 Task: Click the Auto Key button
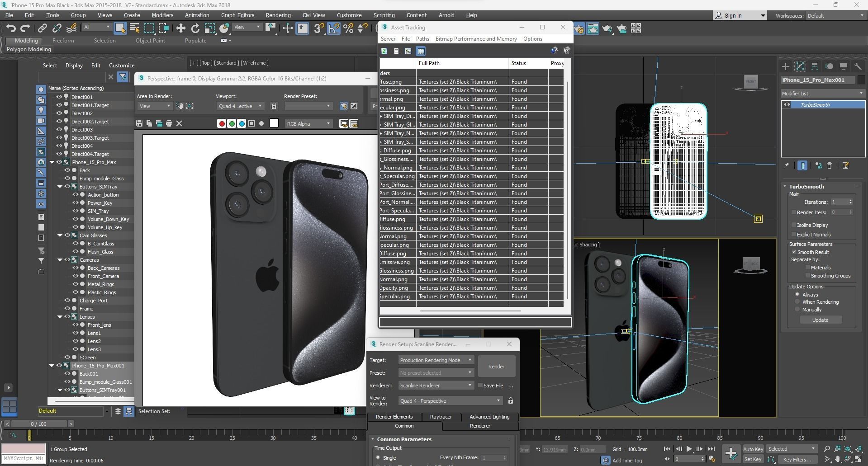click(x=753, y=449)
